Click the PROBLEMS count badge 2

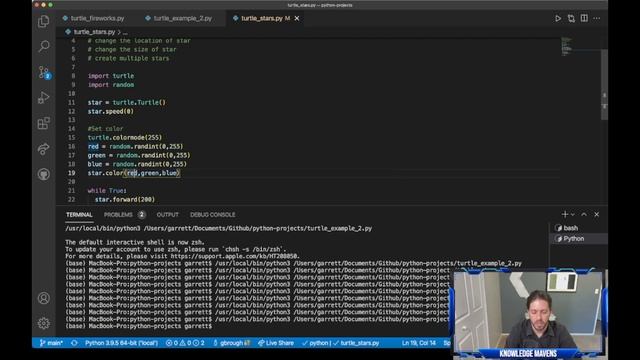[x=141, y=215]
